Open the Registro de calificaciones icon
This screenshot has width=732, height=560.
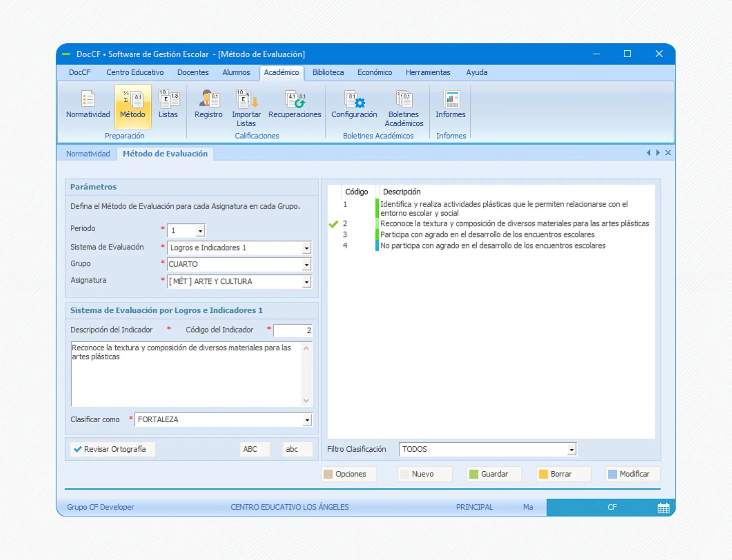click(x=208, y=104)
